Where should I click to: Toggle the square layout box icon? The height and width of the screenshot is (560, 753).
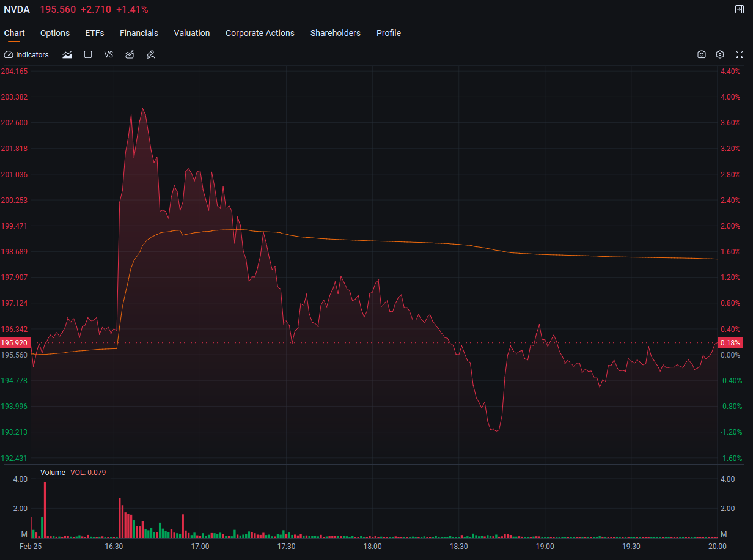coord(88,54)
